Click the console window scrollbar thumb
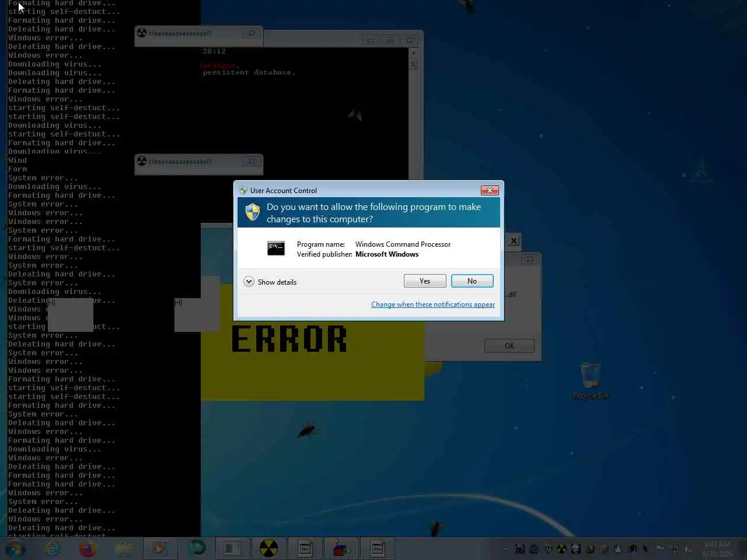747x560 pixels. (414, 65)
